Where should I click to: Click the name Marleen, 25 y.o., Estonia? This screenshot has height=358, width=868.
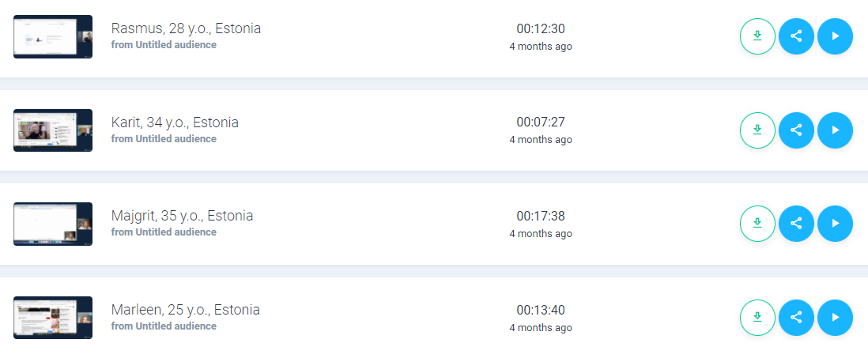point(186,310)
